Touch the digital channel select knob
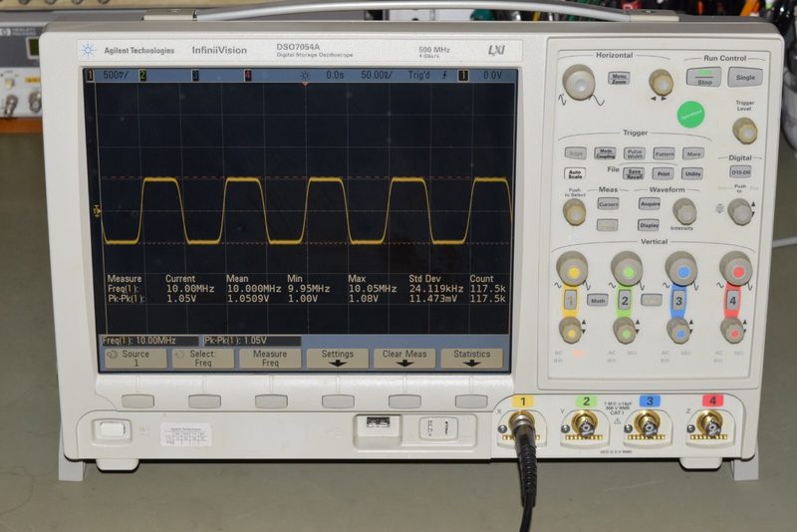The width and height of the screenshot is (797, 532). [x=739, y=211]
